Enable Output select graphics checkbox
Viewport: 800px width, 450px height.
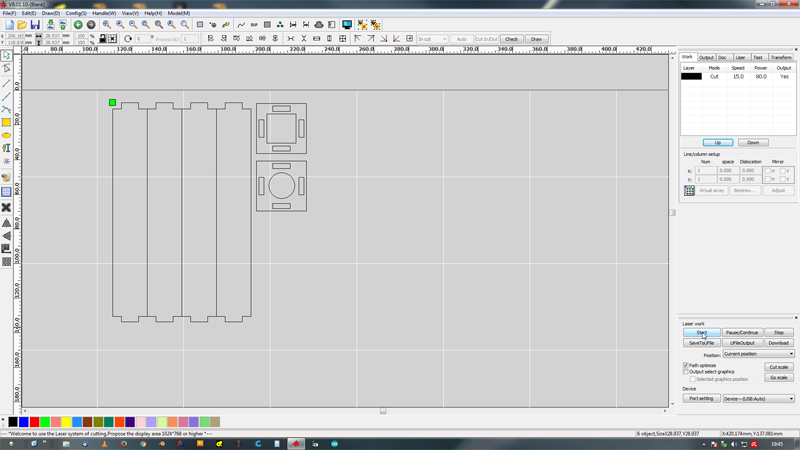tap(686, 372)
